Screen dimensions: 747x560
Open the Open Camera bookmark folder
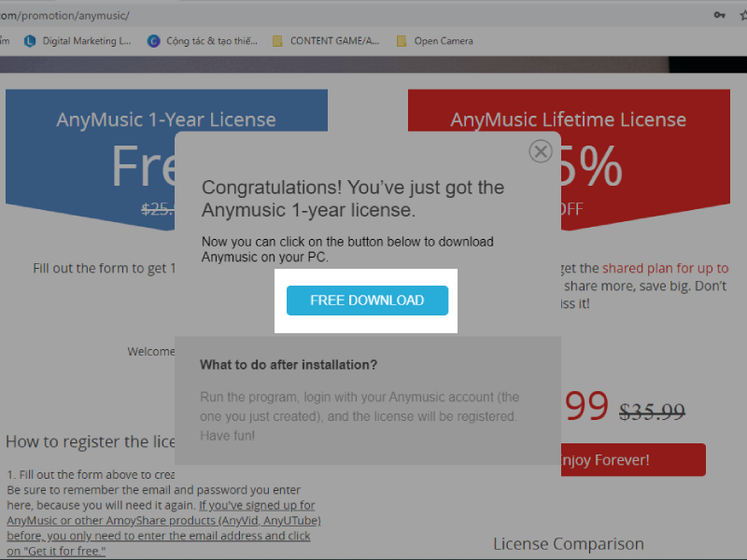[435, 41]
